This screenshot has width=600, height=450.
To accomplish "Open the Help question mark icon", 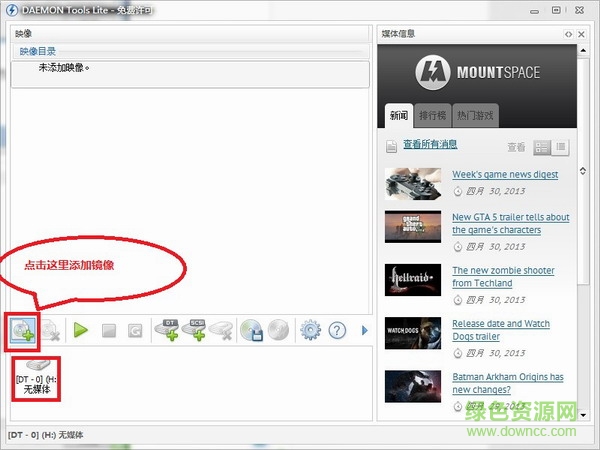I will [x=337, y=330].
